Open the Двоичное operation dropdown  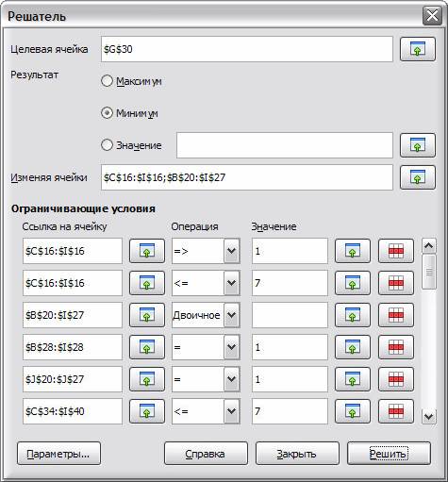pos(232,315)
